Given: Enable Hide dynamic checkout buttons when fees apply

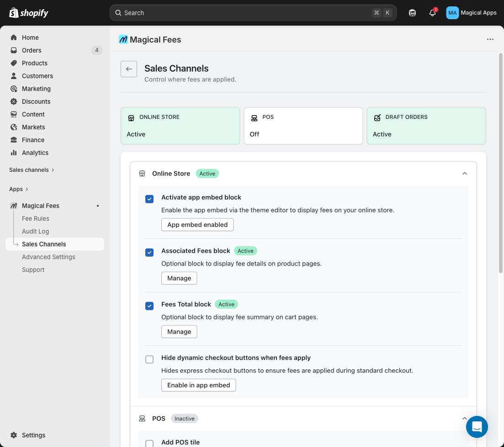Looking at the screenshot, I should click(x=149, y=359).
